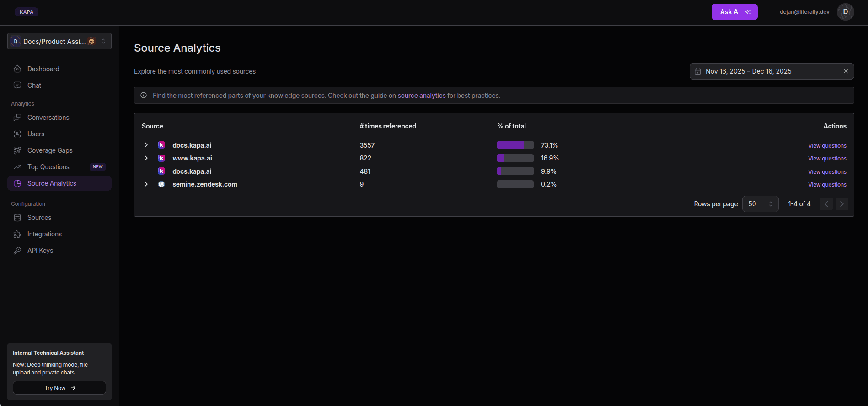Viewport: 868px width, 406px height.
Task: Expand the www.kapa.ai row
Action: 146,158
